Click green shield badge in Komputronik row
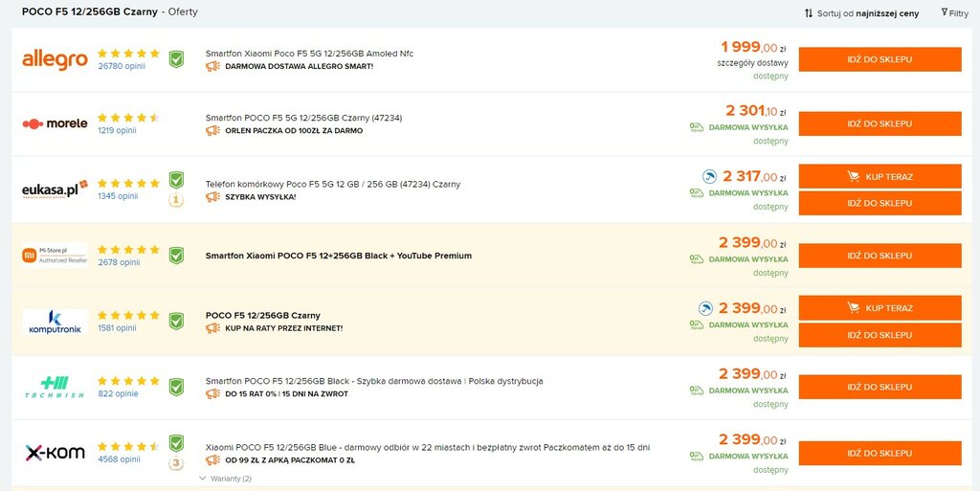 177,321
